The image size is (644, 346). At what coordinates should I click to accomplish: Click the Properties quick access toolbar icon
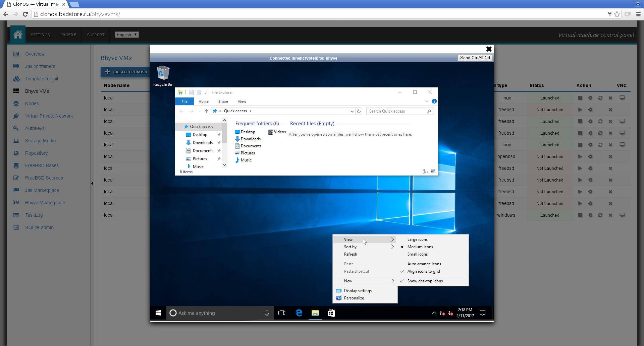click(x=192, y=92)
